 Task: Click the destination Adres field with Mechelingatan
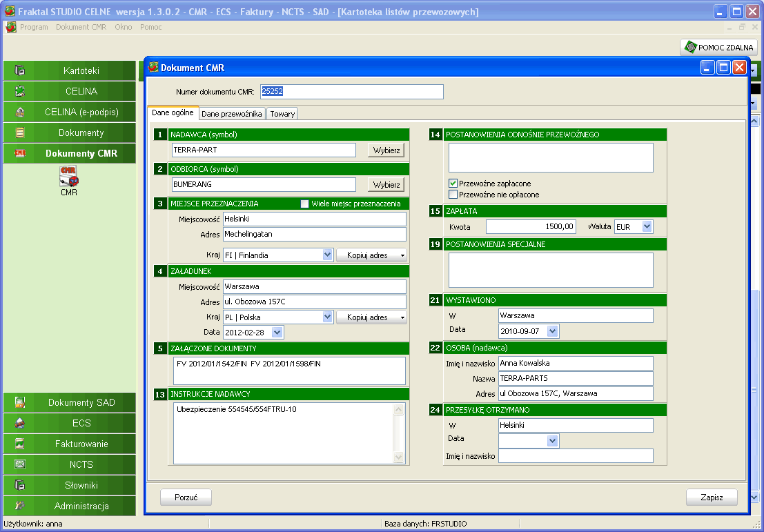[314, 234]
